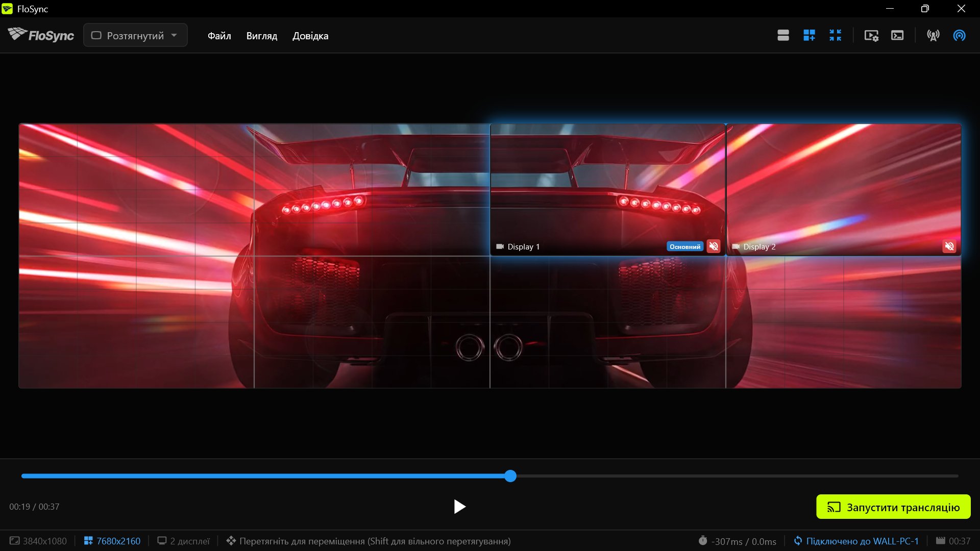Click the 2 дисплеї status entry

(x=190, y=541)
